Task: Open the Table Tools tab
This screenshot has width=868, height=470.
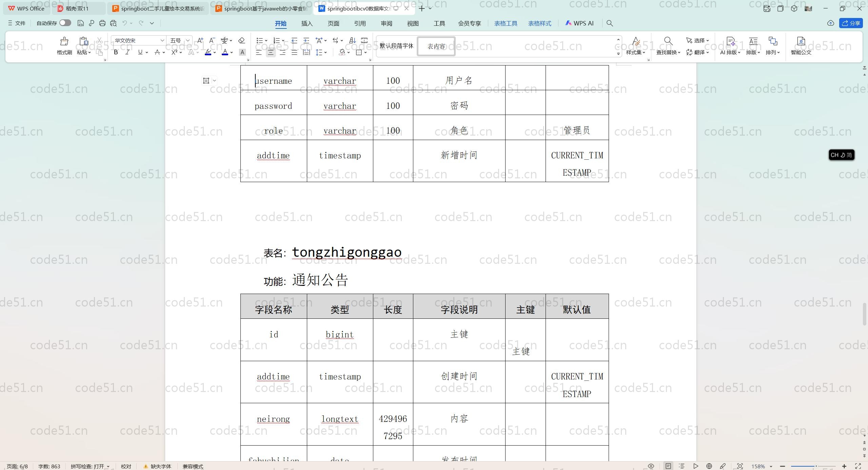Action: pyautogui.click(x=506, y=23)
